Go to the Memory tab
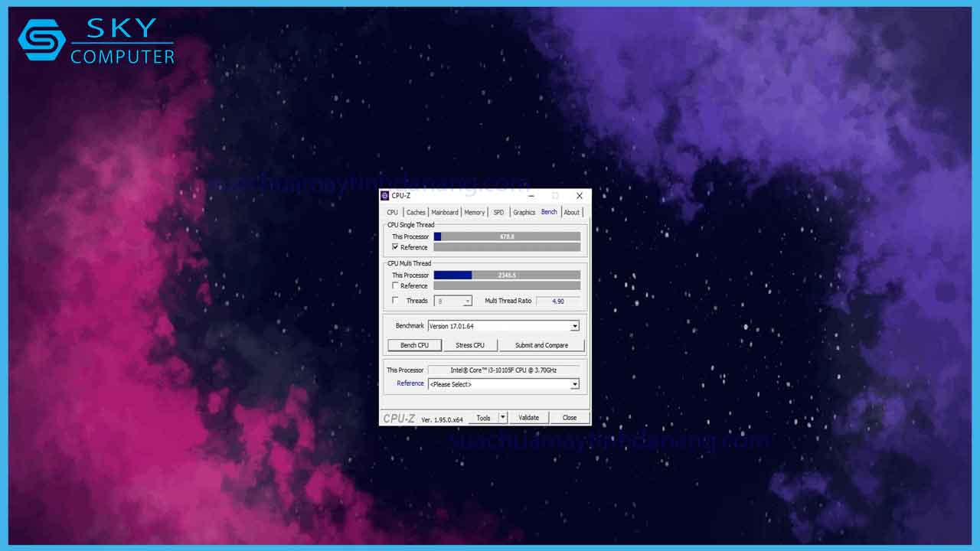The width and height of the screenshot is (980, 551). (x=474, y=213)
